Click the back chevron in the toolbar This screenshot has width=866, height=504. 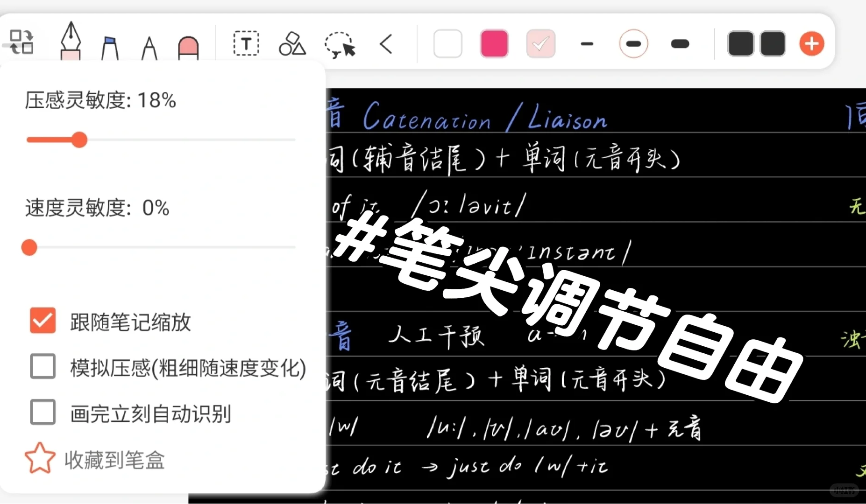[386, 44]
